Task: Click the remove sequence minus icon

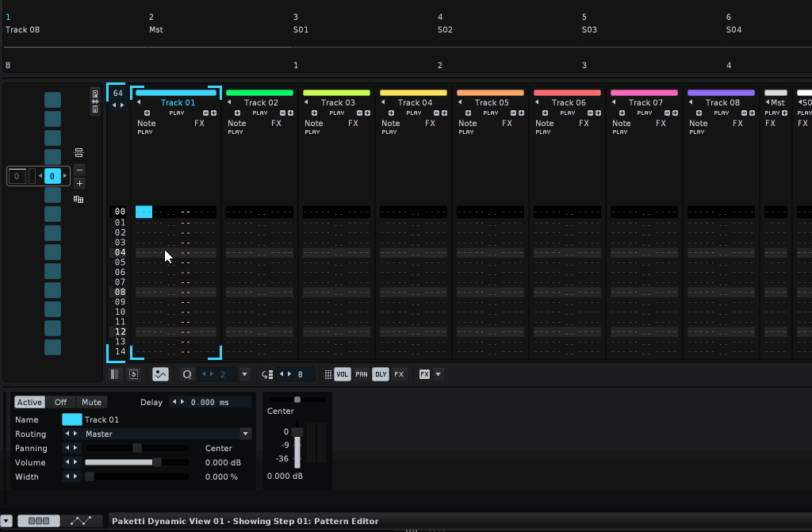Action: [79, 170]
